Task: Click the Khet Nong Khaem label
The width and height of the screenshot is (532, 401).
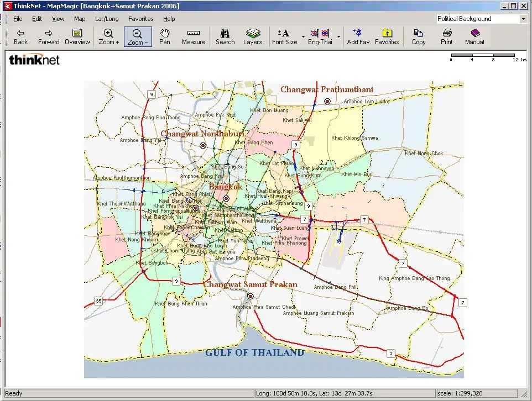Action: click(x=137, y=240)
